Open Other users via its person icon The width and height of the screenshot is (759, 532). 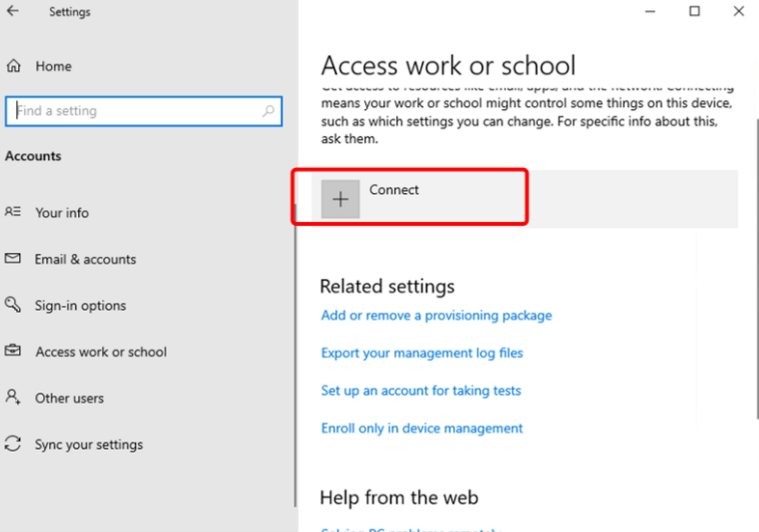pyautogui.click(x=13, y=397)
